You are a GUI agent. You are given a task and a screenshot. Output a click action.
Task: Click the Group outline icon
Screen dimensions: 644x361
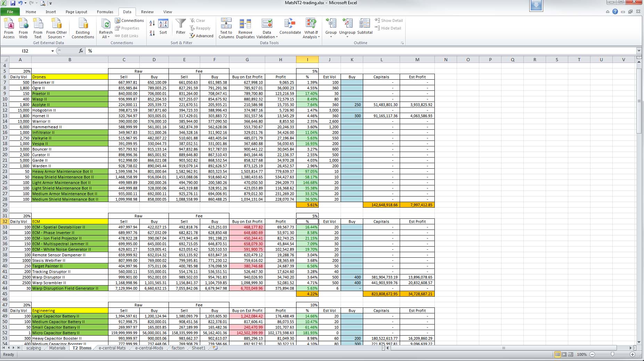[331, 23]
